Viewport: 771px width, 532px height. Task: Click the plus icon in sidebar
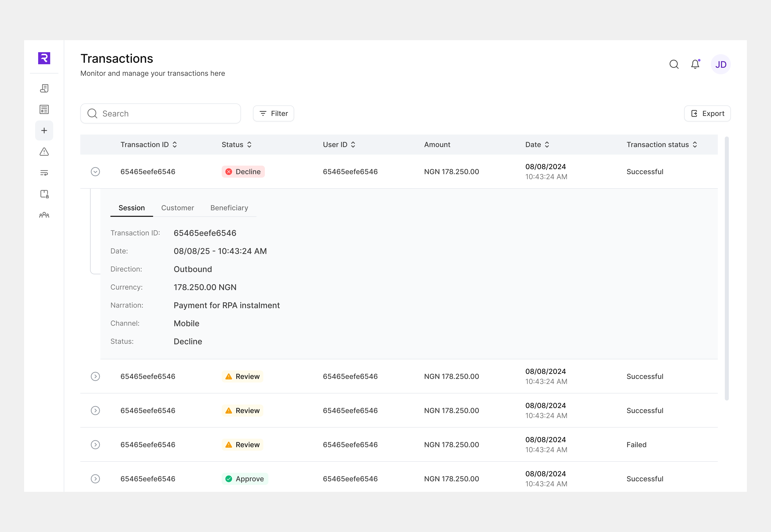[x=44, y=130]
